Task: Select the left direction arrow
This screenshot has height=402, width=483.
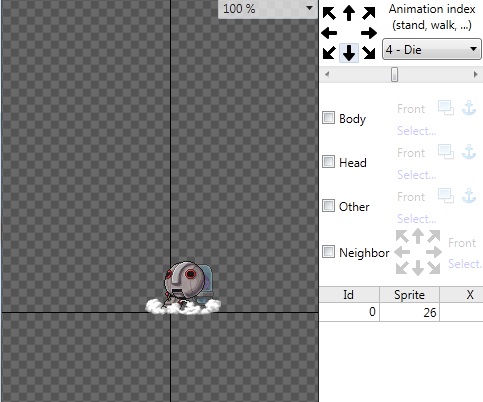Action: [329, 33]
